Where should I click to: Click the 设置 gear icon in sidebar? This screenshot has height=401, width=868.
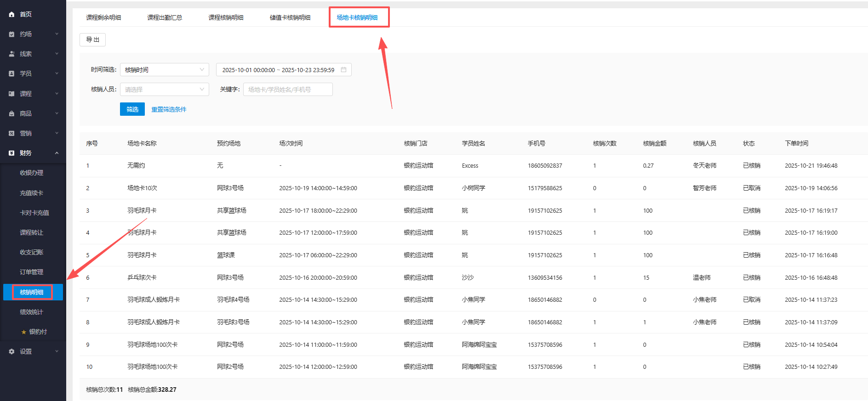11,351
